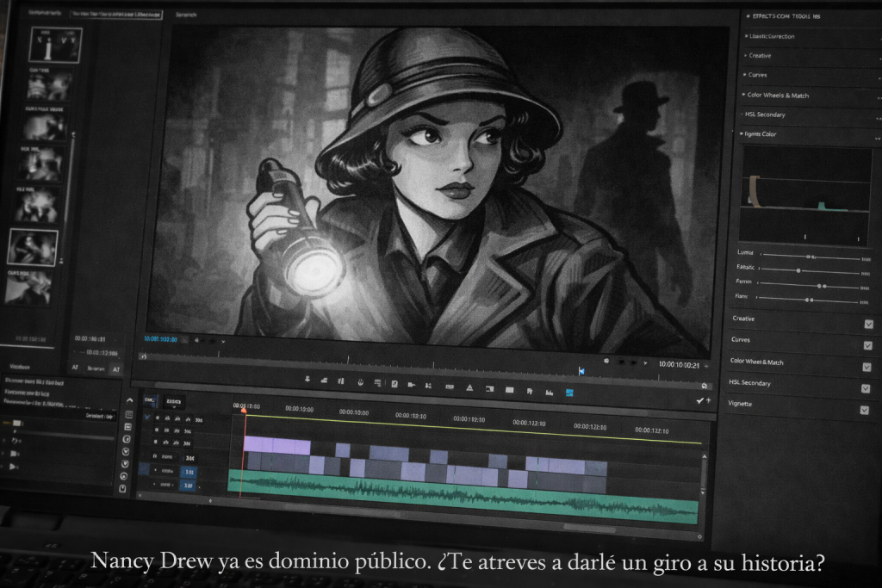The height and width of the screenshot is (588, 882).
Task: Click the Luma slider handle
Action: tap(809, 256)
